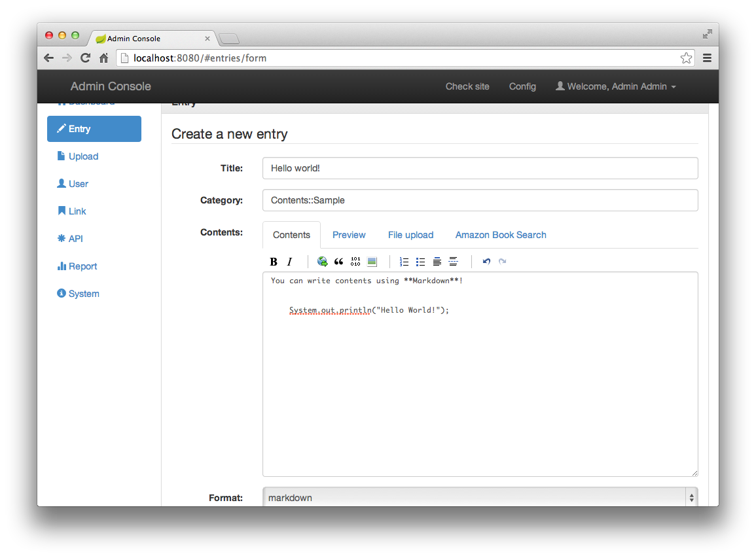The image size is (756, 558).
Task: Close the Admin Console browser tab
Action: pyautogui.click(x=207, y=39)
